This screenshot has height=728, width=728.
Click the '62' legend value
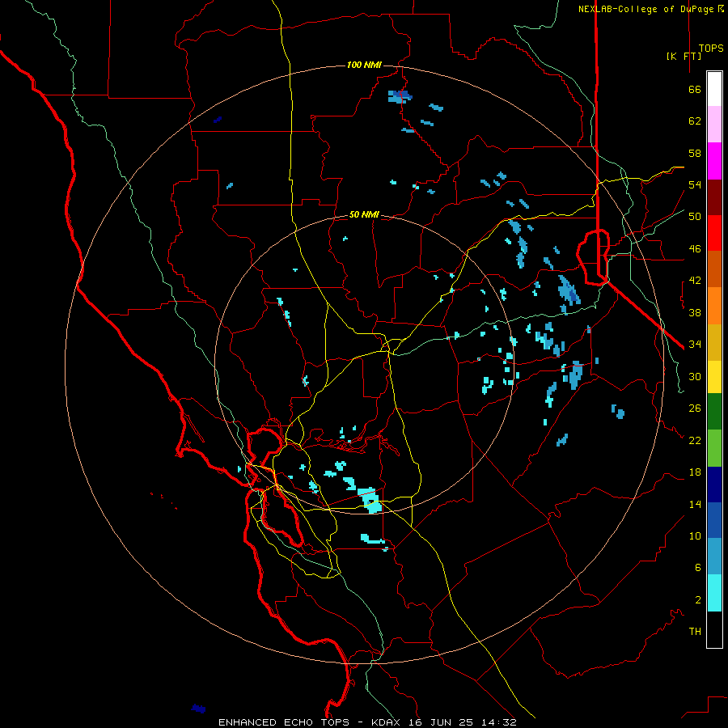[x=695, y=121]
